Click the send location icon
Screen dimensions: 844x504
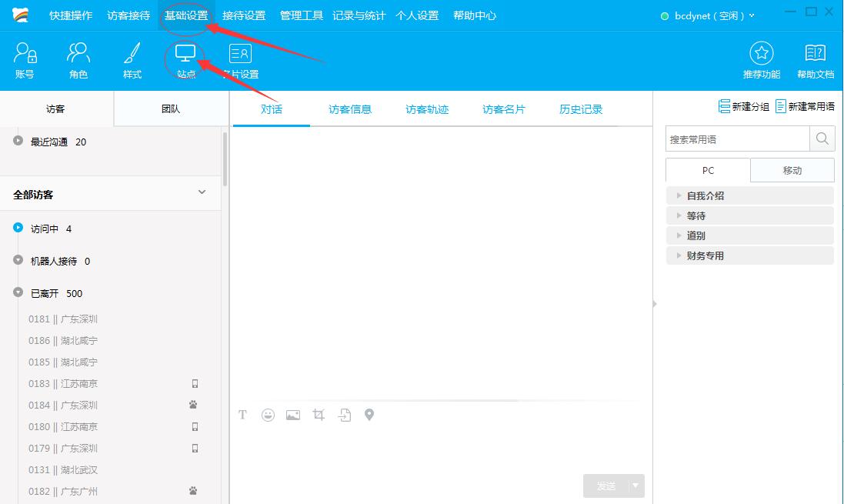coord(369,415)
